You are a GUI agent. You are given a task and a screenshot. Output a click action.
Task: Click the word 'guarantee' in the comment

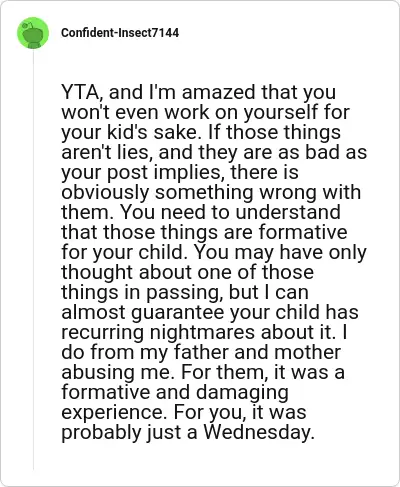click(178, 313)
